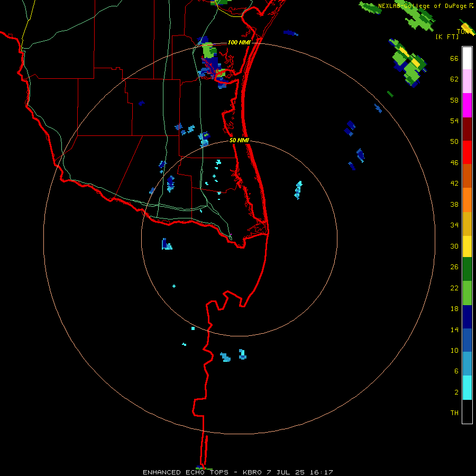Screen dimensions: 476x476
Task: Pick the dark green legend swatch beside 26
Action: (467, 269)
